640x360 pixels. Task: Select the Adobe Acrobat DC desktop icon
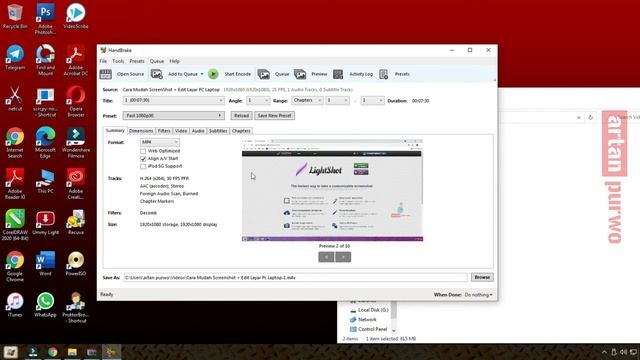76,60
